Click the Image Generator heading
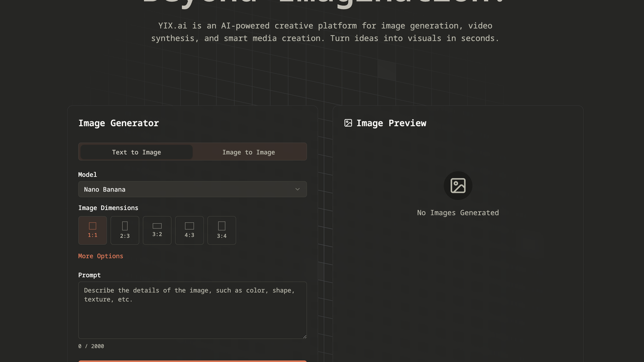Screen dimensions: 644x362 point(119,123)
